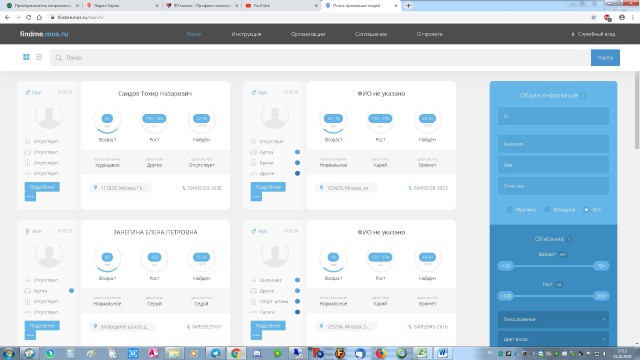The image size is (640, 360).
Task: Click maximum height slider handle 200+
Action: pyautogui.click(x=601, y=296)
